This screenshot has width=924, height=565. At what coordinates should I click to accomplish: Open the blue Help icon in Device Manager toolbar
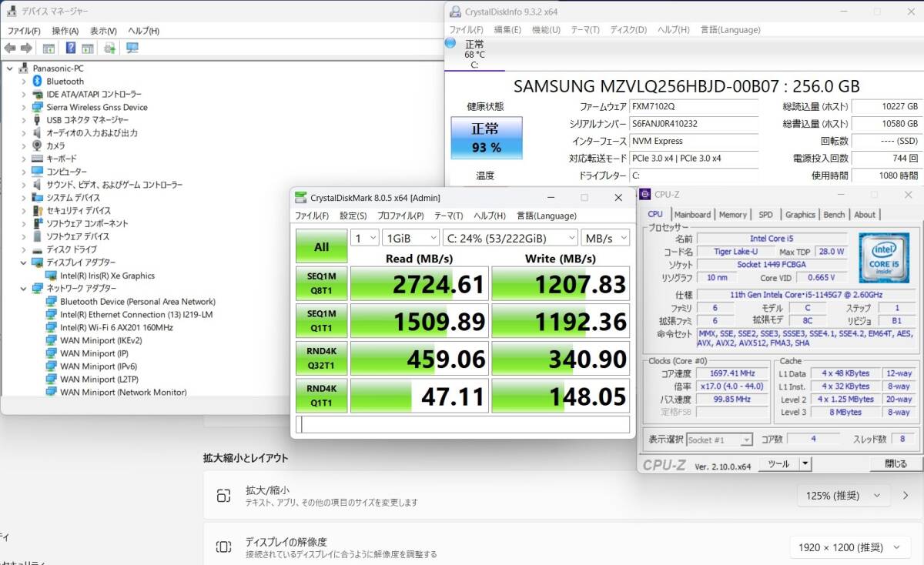(70, 48)
